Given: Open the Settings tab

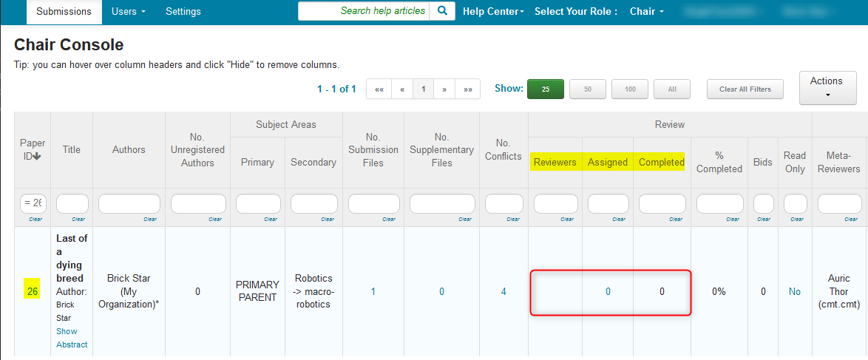Looking at the screenshot, I should coord(183,12).
